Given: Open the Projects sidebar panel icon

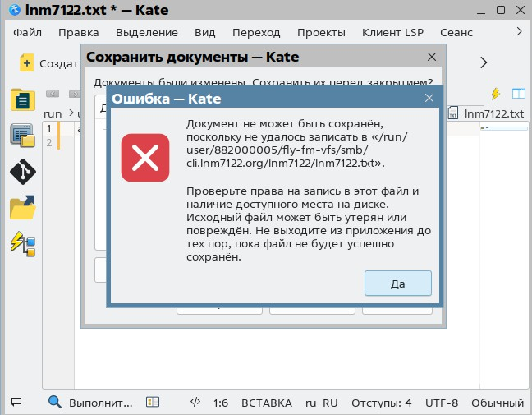Looking at the screenshot, I should (23, 136).
